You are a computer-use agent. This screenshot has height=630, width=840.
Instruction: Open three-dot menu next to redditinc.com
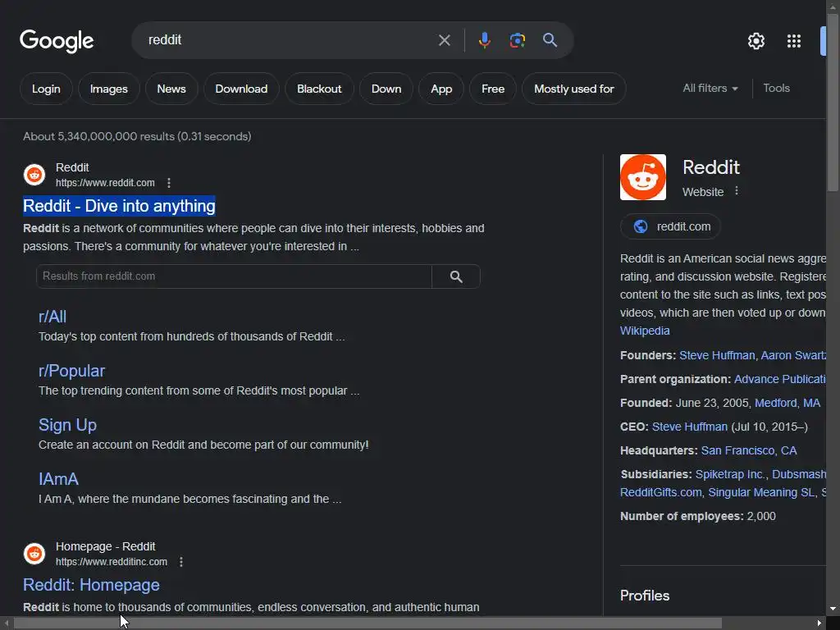pos(181,561)
